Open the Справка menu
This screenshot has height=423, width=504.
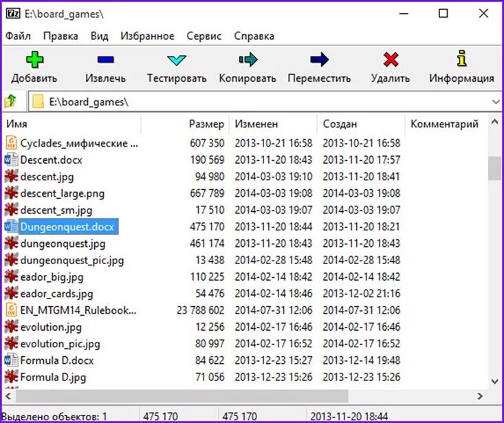coord(254,36)
